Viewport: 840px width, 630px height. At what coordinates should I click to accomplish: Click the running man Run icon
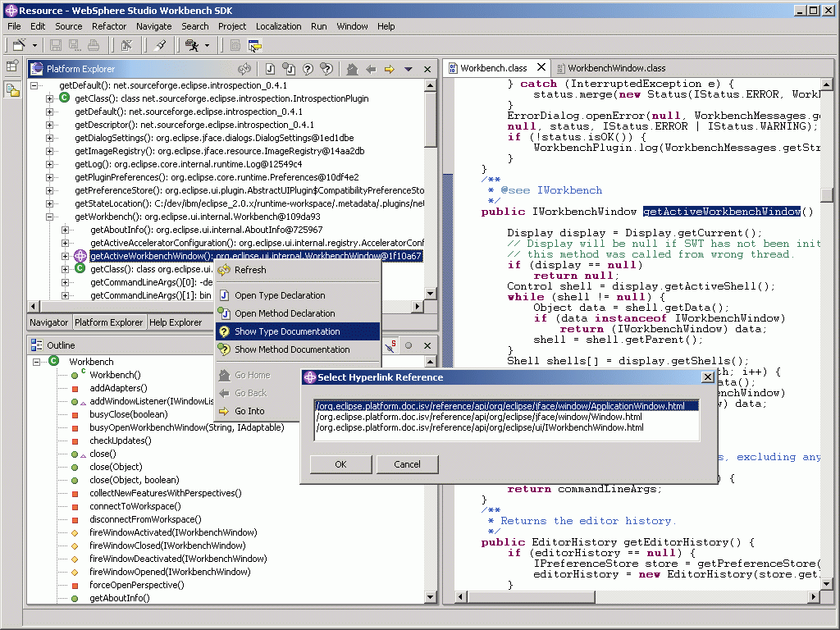coord(192,46)
